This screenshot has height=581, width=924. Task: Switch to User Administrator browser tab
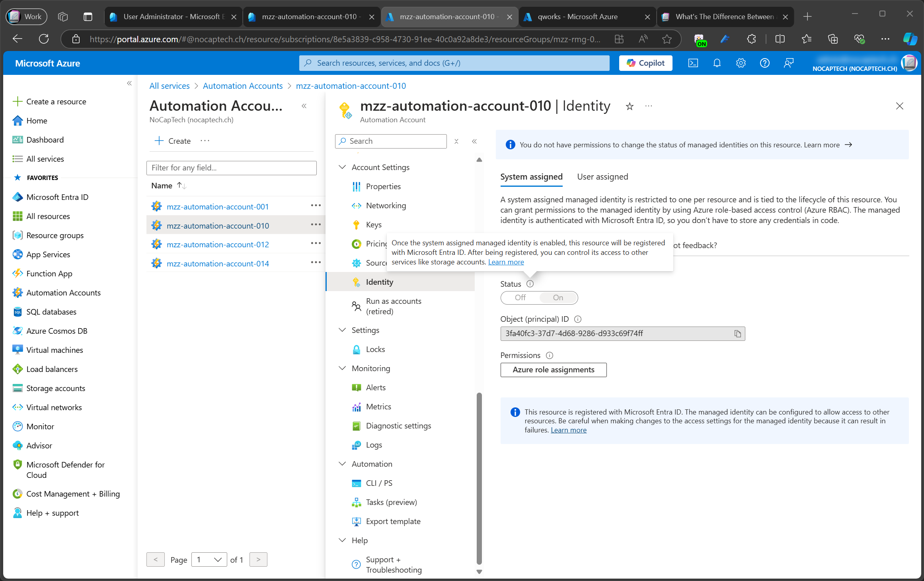click(173, 17)
